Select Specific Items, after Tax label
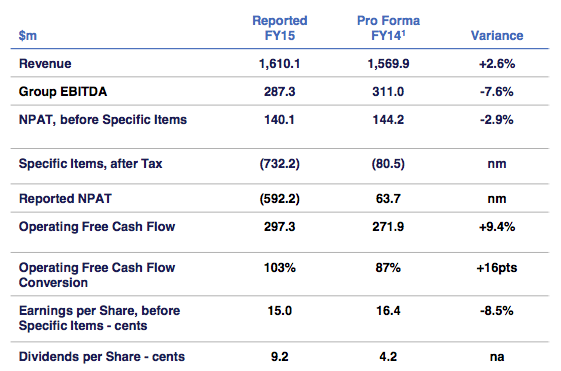This screenshot has height=371, width=561. pyautogui.click(x=91, y=163)
